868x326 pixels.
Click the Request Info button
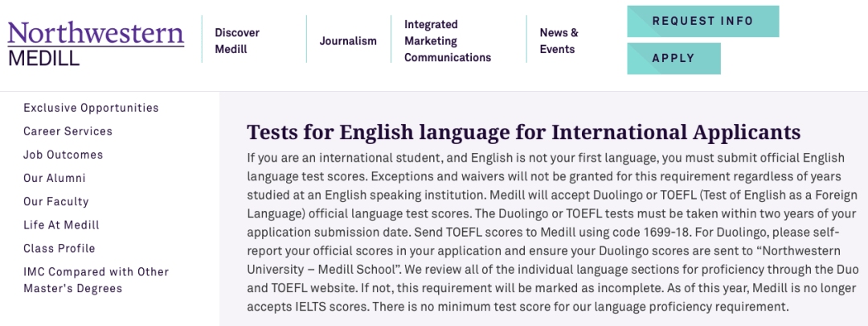point(702,21)
